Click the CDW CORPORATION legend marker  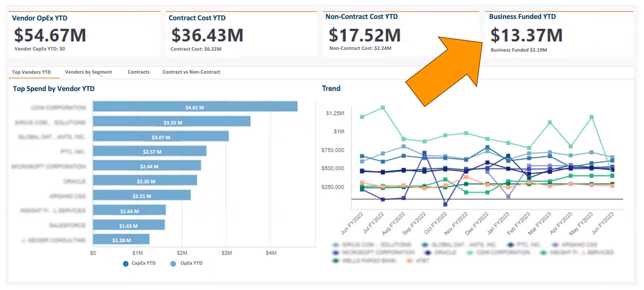click(470, 252)
